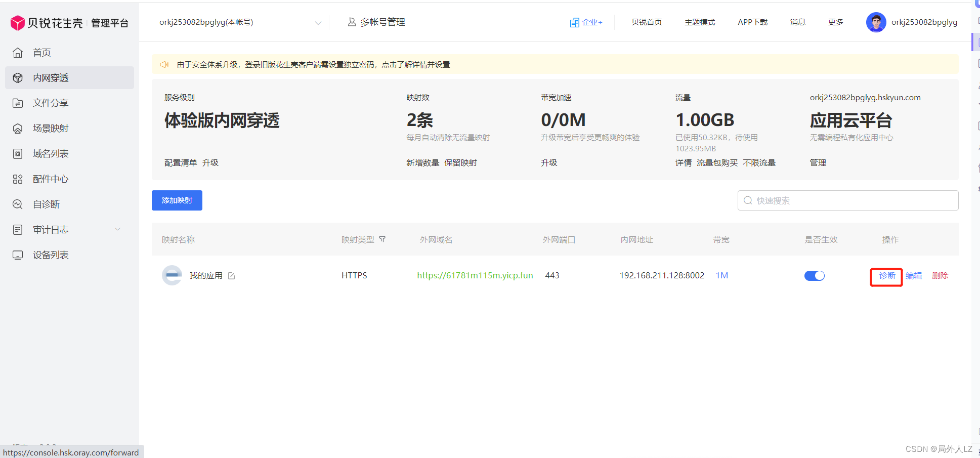Click the edit pencil beside 我的应用
This screenshot has width=980, height=458.
[x=232, y=276]
